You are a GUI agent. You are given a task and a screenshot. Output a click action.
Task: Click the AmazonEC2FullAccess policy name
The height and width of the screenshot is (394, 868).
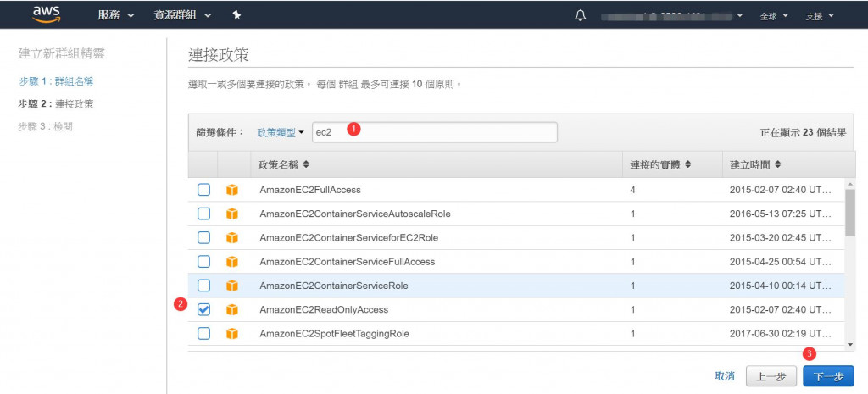310,190
